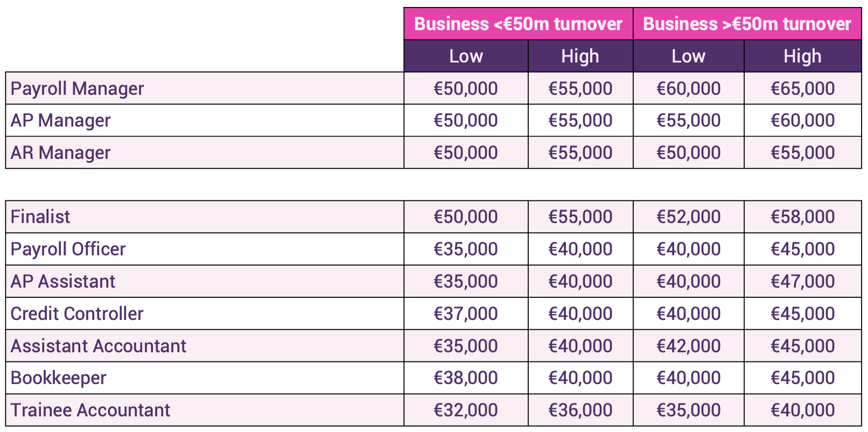The width and height of the screenshot is (868, 432).
Task: Click the Business >€50m turnover header
Action: click(747, 24)
